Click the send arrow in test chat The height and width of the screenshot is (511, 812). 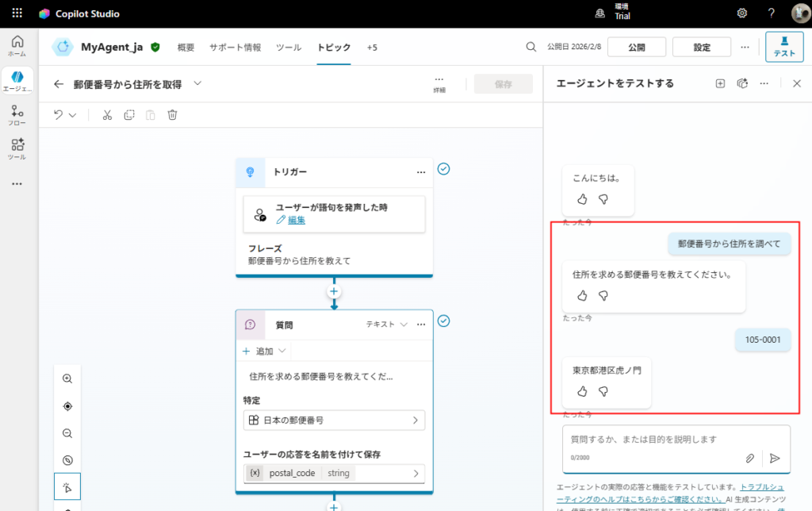coord(775,458)
